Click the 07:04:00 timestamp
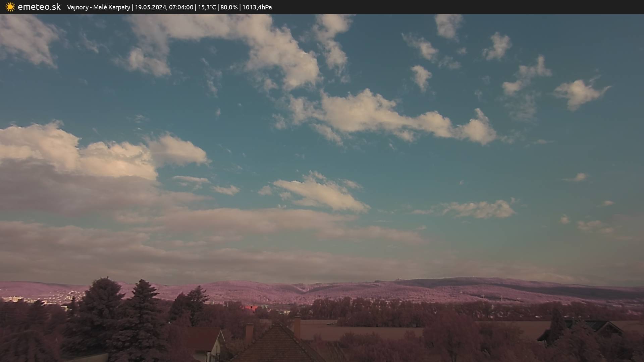The image size is (644, 362). pyautogui.click(x=181, y=7)
